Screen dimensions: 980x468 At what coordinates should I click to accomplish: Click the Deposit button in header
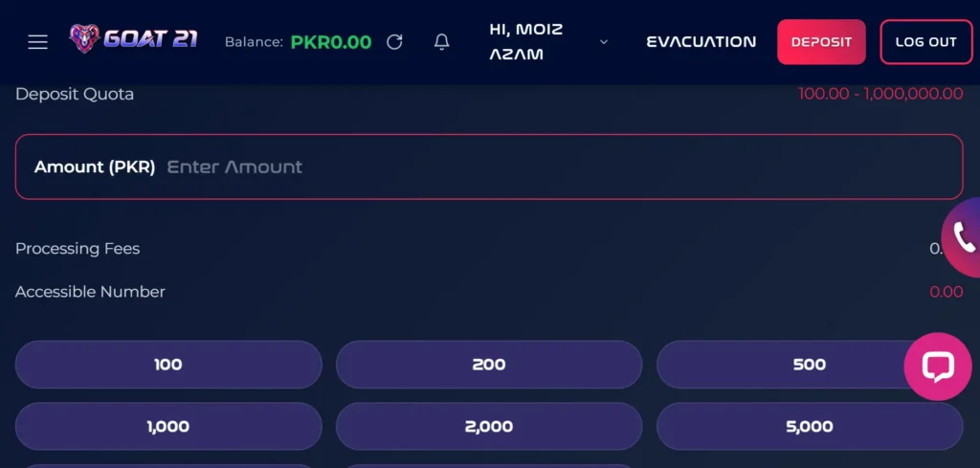coord(821,42)
